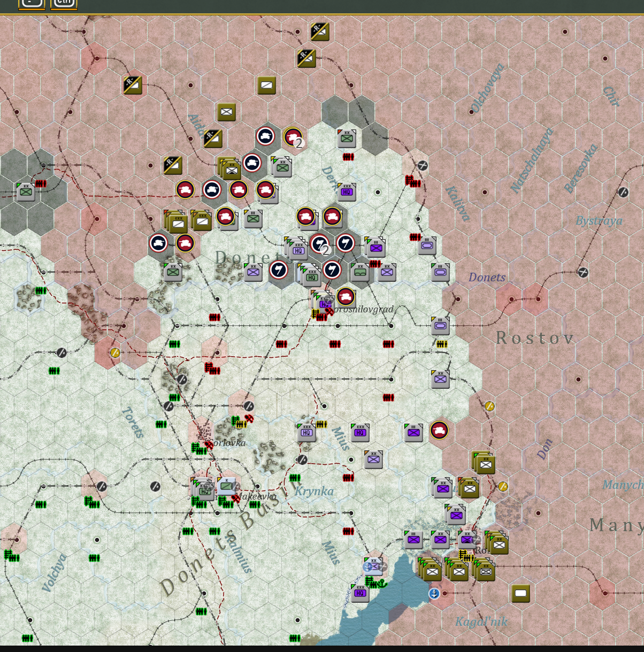Click the blue anchor port icon near Kagal'nik

pos(434,593)
